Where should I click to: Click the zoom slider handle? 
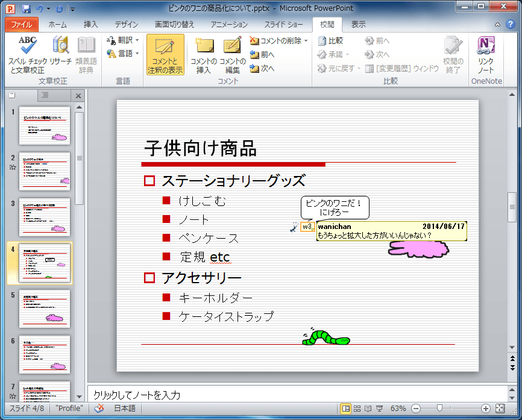pyautogui.click(x=439, y=409)
